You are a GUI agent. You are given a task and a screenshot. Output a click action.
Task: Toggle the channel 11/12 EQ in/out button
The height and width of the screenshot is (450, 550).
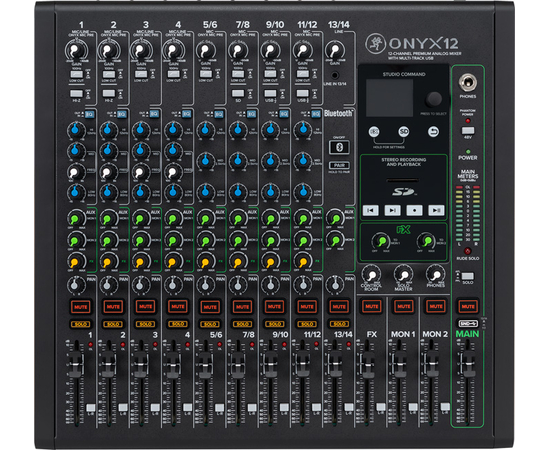(x=316, y=114)
